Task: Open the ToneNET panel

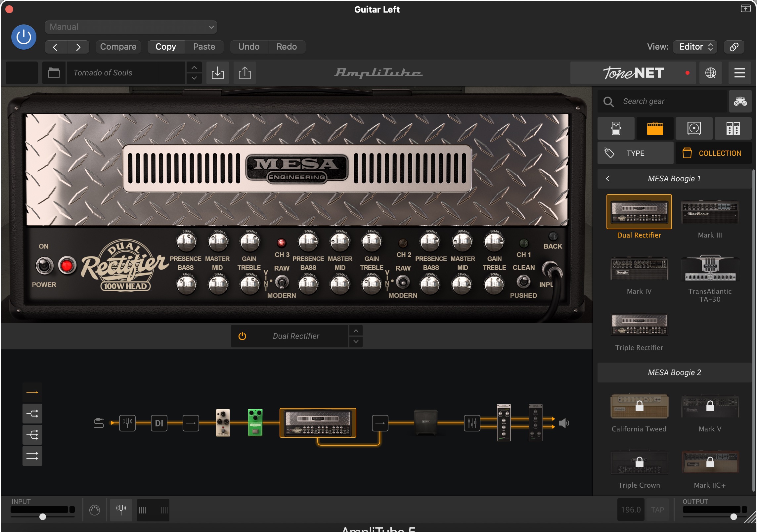Action: pos(633,73)
